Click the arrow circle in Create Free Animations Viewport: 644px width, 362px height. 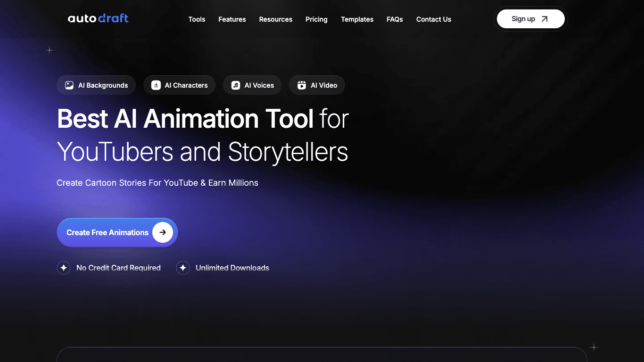(x=163, y=232)
